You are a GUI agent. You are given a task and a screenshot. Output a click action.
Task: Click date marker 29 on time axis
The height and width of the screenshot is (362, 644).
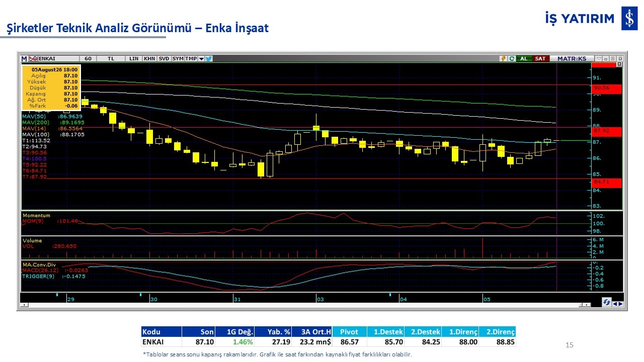(71, 299)
